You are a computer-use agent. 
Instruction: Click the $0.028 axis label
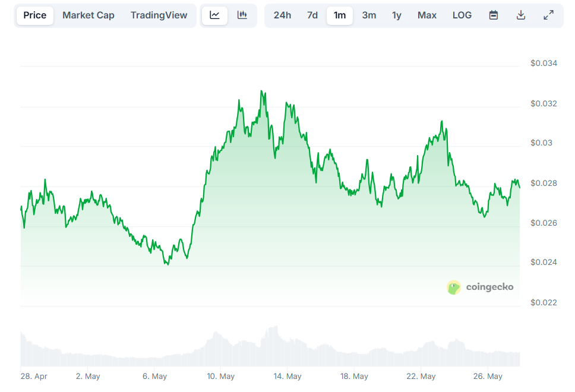click(544, 183)
